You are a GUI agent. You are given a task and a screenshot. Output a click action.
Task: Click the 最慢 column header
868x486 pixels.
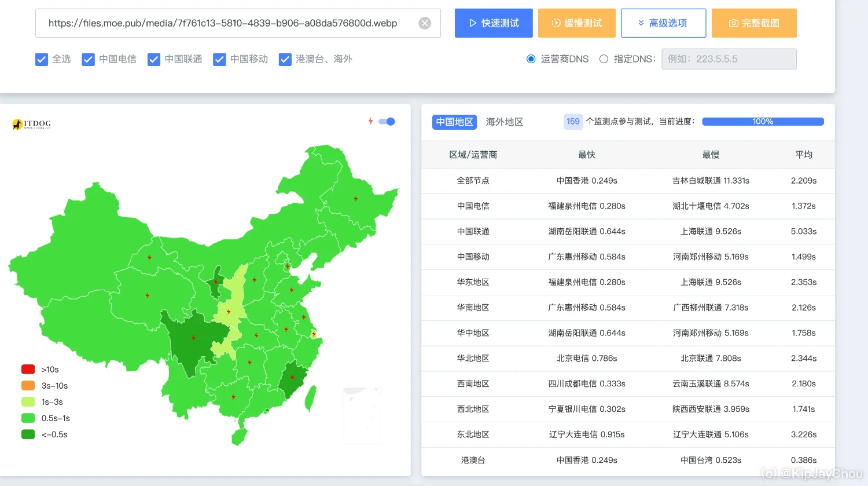pos(711,155)
